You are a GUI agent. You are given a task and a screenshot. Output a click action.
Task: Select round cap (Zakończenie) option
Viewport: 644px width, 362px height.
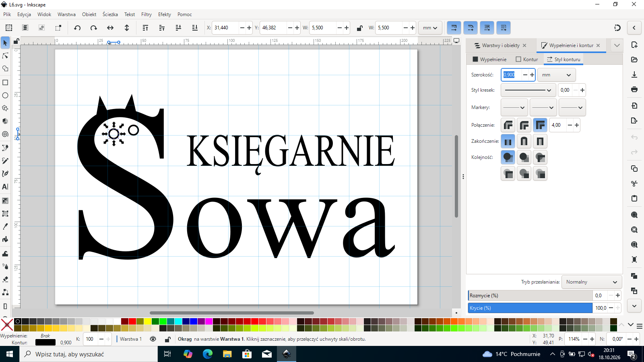click(x=524, y=141)
